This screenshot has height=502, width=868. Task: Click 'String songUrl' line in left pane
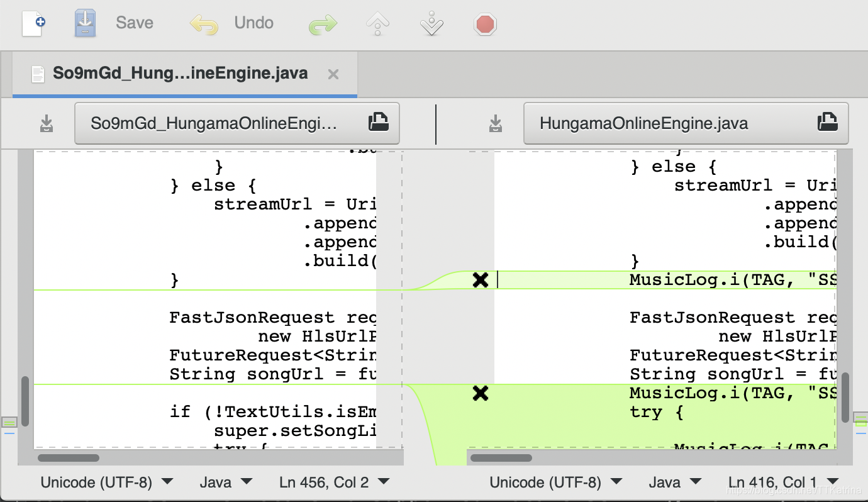pos(273,374)
